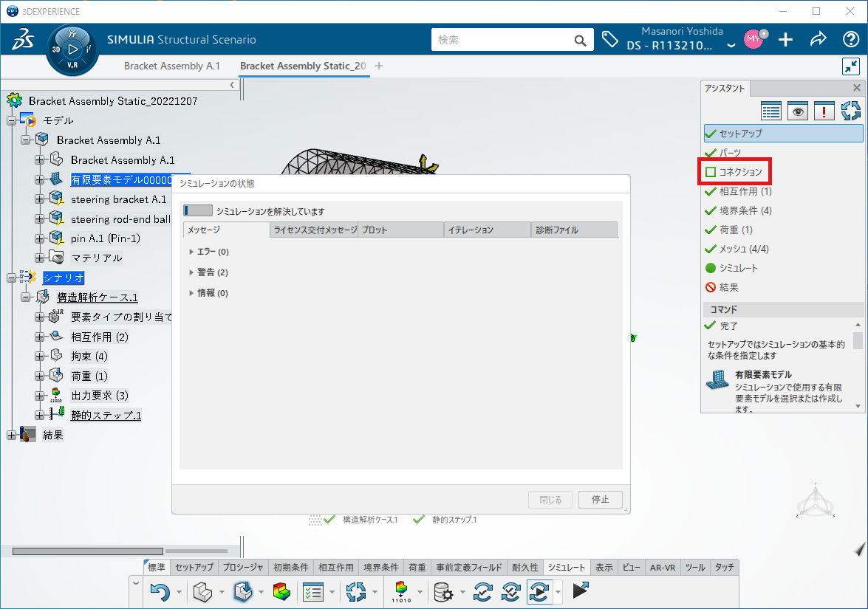This screenshot has height=609, width=868.
Task: Click the blue download-arrow part toolbar icon
Action: click(x=243, y=592)
